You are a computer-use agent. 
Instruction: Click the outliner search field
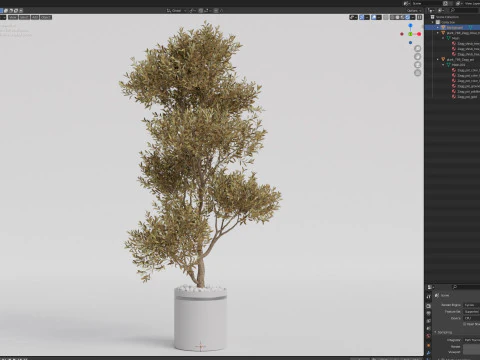coord(463,11)
